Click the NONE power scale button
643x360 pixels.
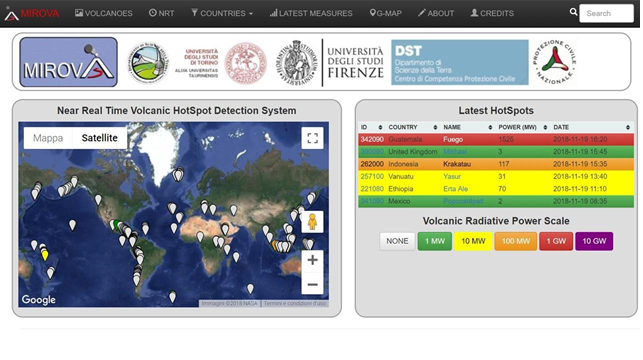tap(397, 241)
